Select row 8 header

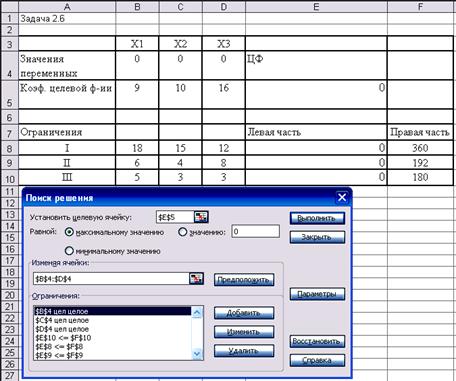pyautogui.click(x=9, y=148)
